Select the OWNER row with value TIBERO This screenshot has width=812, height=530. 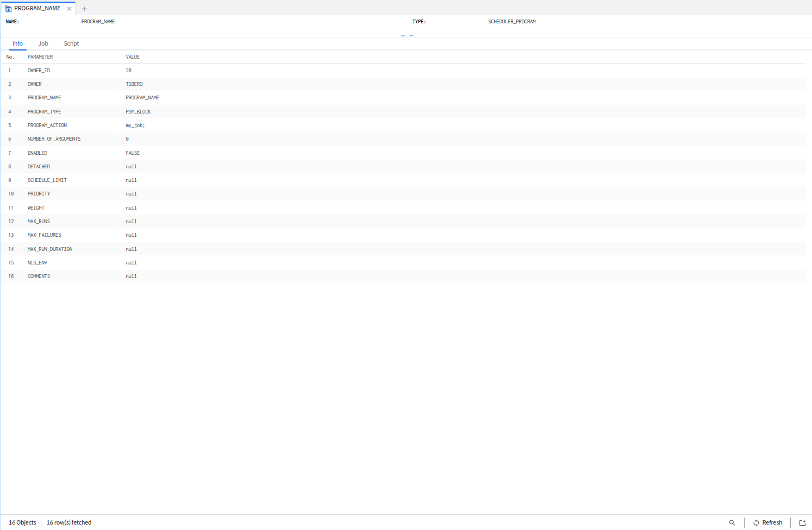point(134,84)
